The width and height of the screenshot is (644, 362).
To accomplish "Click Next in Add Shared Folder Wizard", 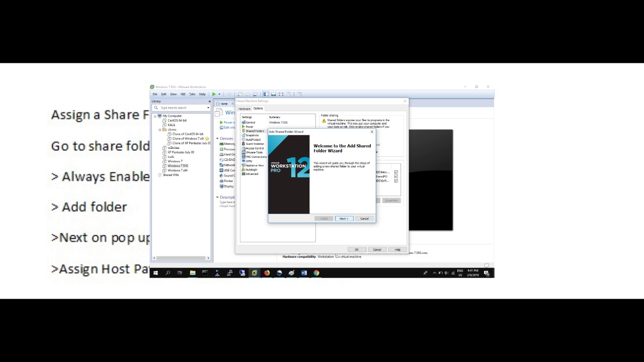I will pyautogui.click(x=344, y=219).
